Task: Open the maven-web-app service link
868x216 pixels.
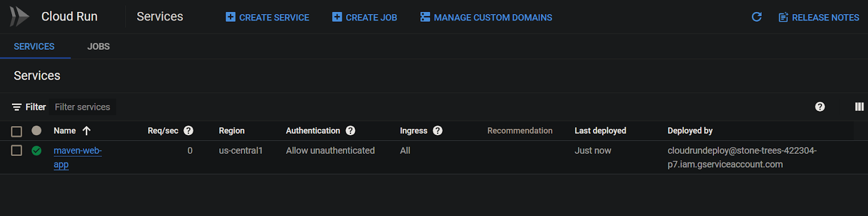Action: [78, 158]
